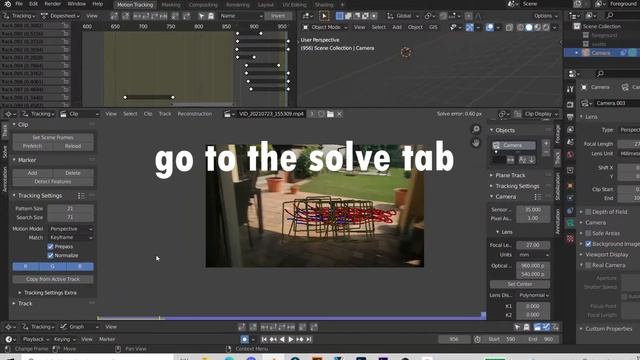Open the Annotation tab in left sidebar

4,179
